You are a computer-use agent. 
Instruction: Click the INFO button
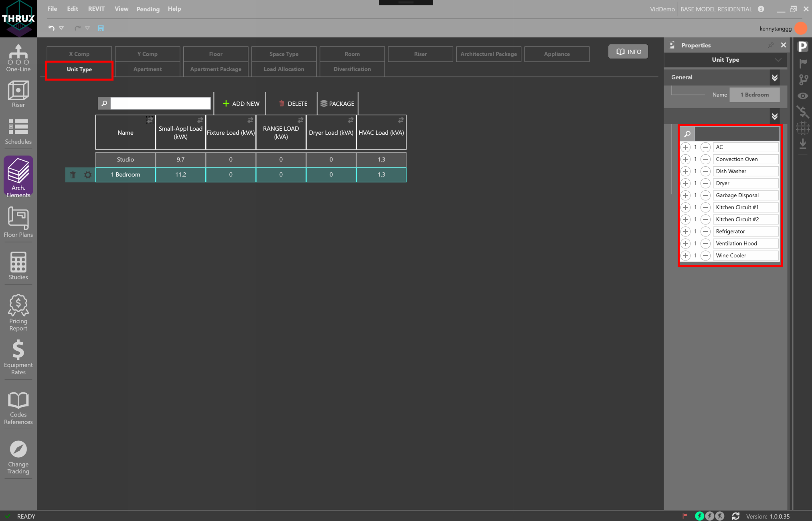click(x=628, y=52)
